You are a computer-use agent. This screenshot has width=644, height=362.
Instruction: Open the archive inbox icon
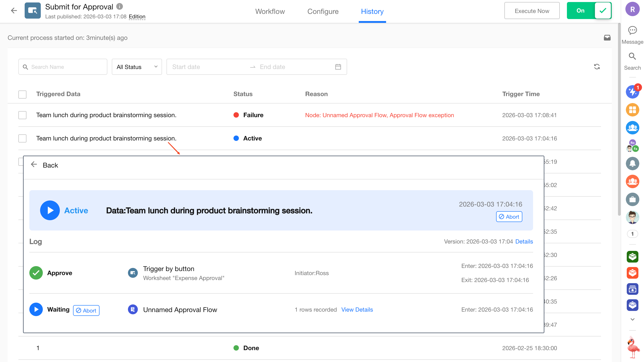(x=607, y=38)
